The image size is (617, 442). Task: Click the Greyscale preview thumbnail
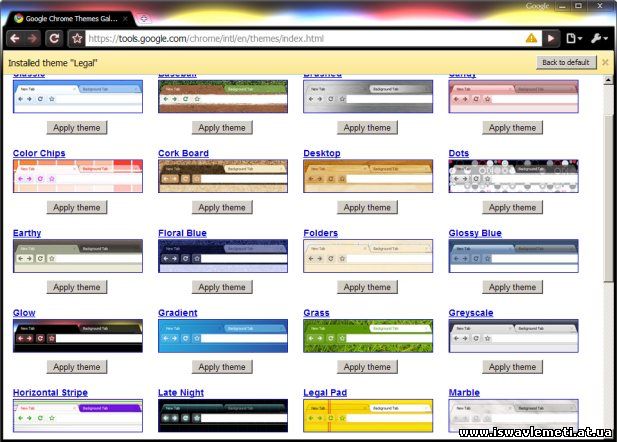[514, 336]
